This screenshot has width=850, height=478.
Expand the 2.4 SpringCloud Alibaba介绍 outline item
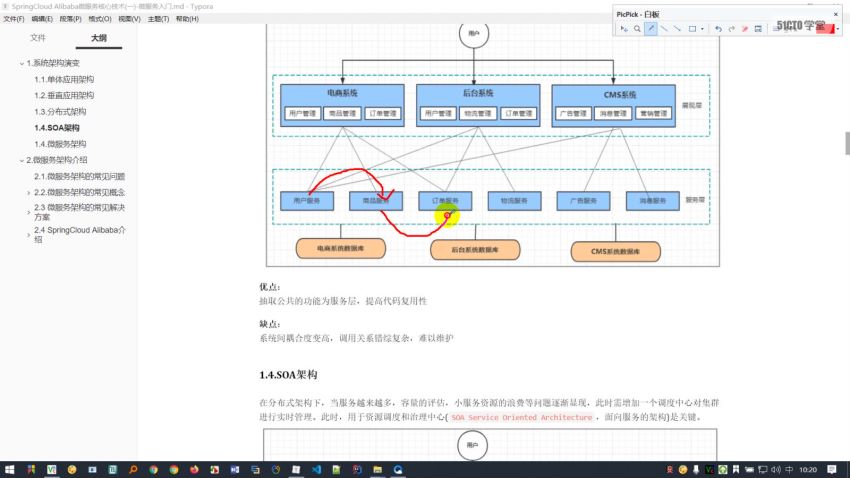tap(29, 235)
